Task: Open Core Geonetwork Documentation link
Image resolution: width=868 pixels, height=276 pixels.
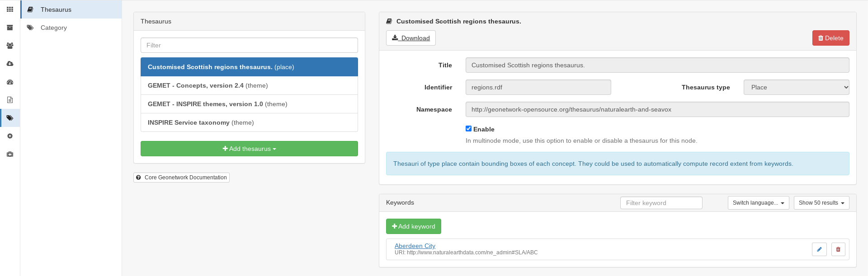Action: coord(181,178)
